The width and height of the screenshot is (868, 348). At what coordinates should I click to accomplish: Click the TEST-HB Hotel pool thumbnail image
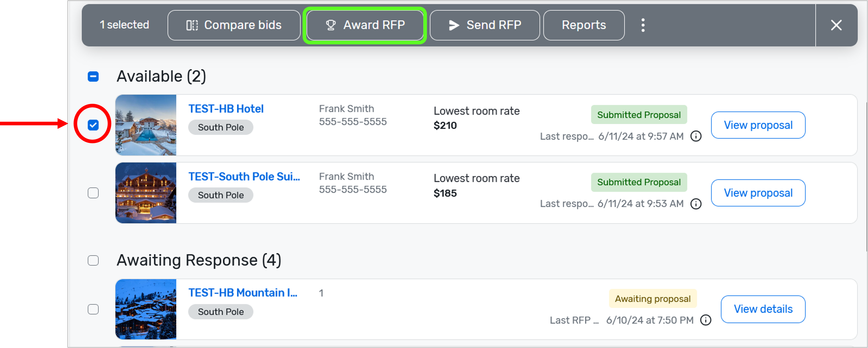(146, 125)
